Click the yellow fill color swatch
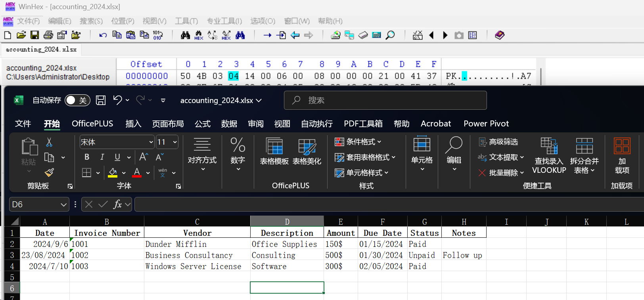This screenshot has width=644, height=300. click(113, 173)
